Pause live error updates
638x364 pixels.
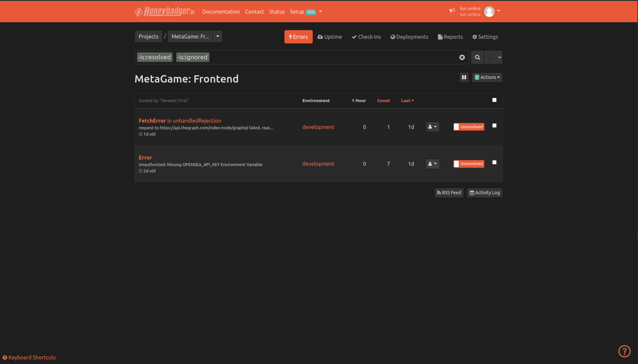point(464,77)
